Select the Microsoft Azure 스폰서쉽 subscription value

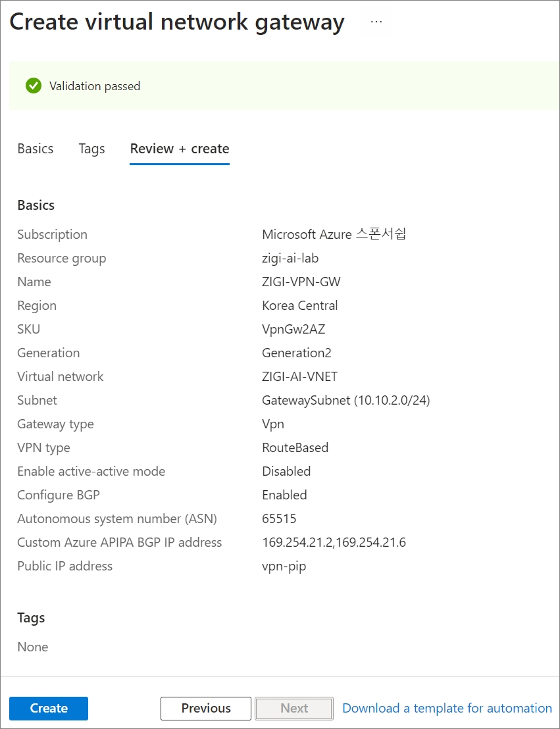pos(334,234)
